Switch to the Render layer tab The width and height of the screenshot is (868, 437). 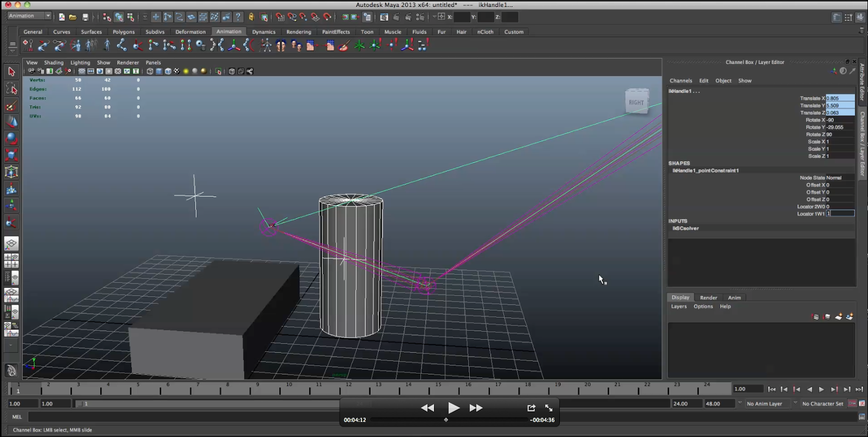coord(708,297)
